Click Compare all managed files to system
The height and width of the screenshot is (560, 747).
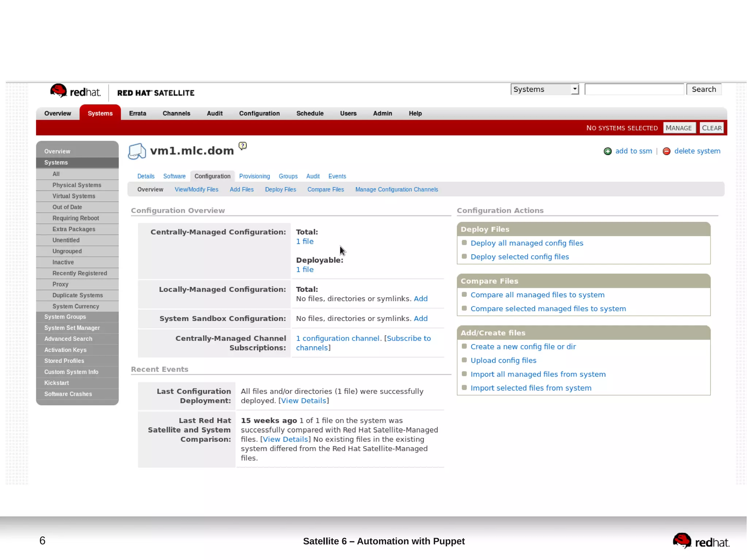point(537,295)
